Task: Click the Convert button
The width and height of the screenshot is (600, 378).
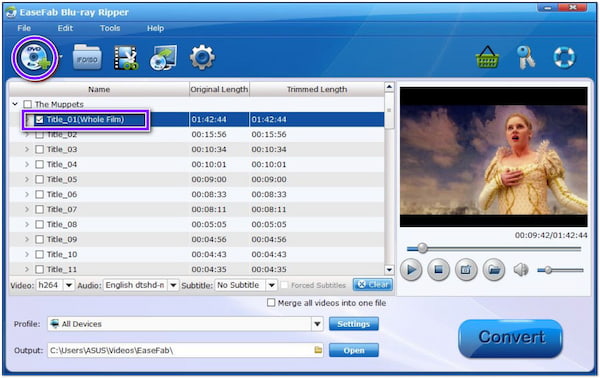Action: (510, 338)
